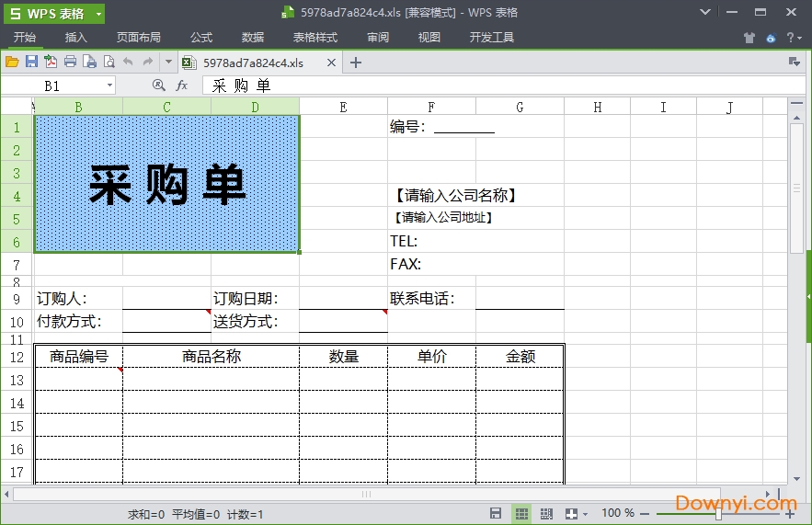Select the 数量 header cell
The image size is (812, 525).
[x=343, y=356]
